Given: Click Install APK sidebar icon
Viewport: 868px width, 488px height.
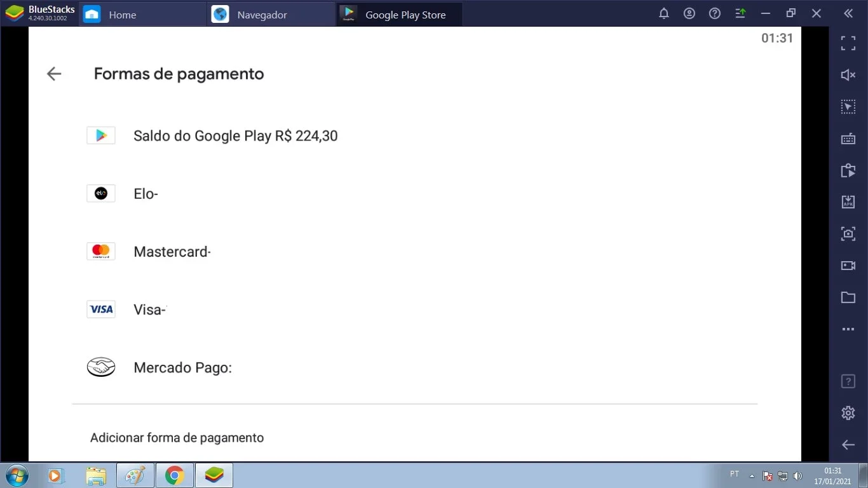Looking at the screenshot, I should [x=848, y=201].
